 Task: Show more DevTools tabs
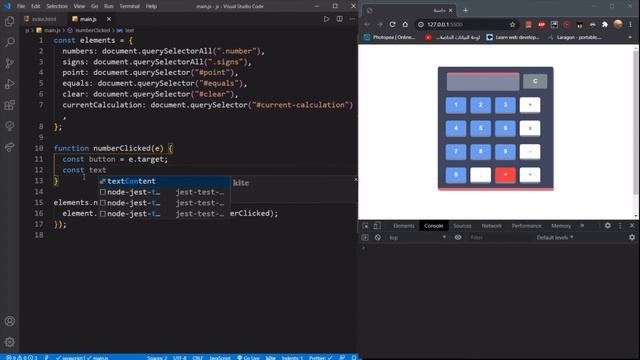pyautogui.click(x=582, y=226)
